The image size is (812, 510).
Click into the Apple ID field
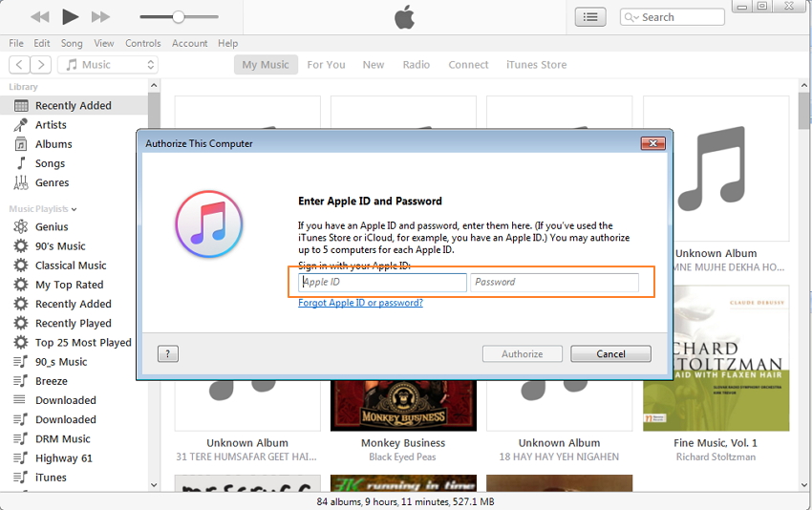click(382, 283)
